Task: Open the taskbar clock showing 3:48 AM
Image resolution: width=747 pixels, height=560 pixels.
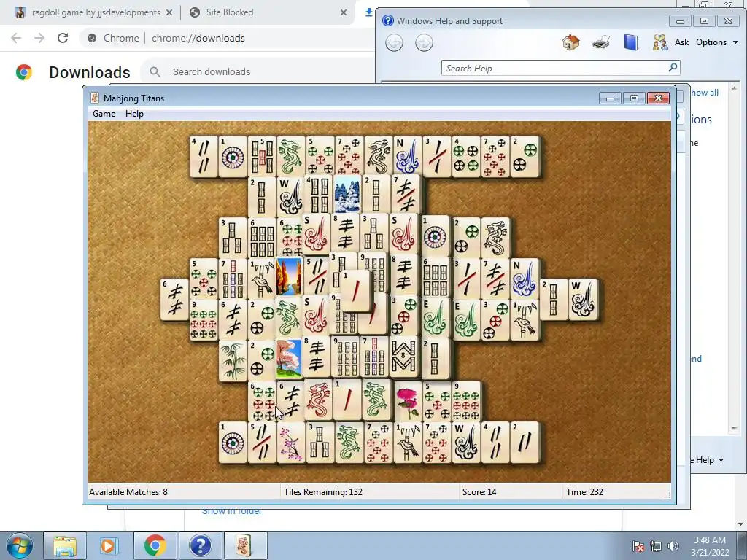Action: (710, 546)
